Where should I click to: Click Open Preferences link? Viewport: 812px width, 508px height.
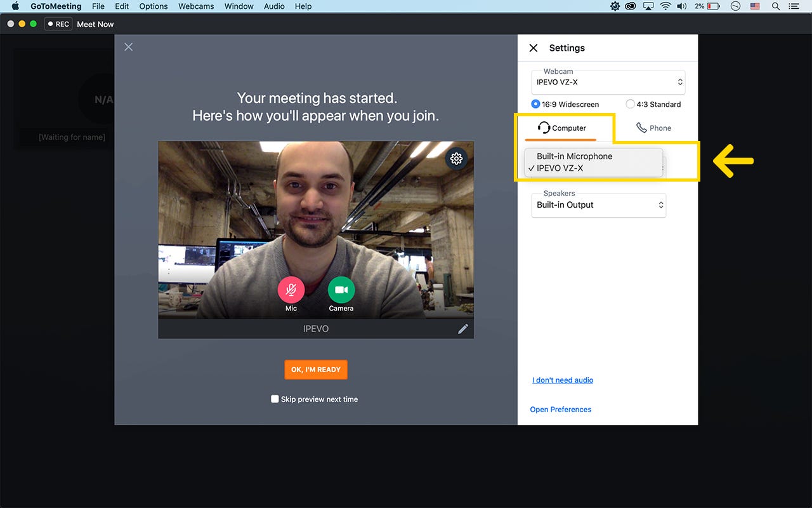tap(561, 410)
